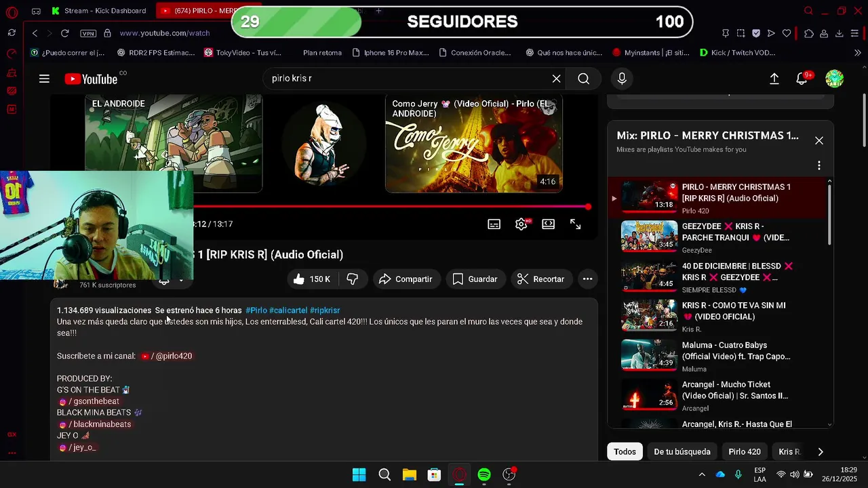868x488 pixels.
Task: Play GEEZYDEE KRIS R PARCHE TRANQUI video
Action: (x=717, y=237)
